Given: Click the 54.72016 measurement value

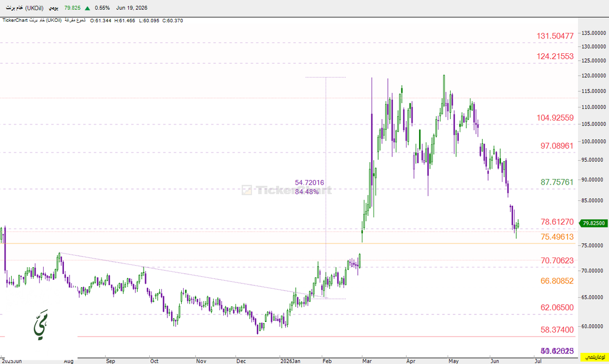Looking at the screenshot, I should 310,183.
